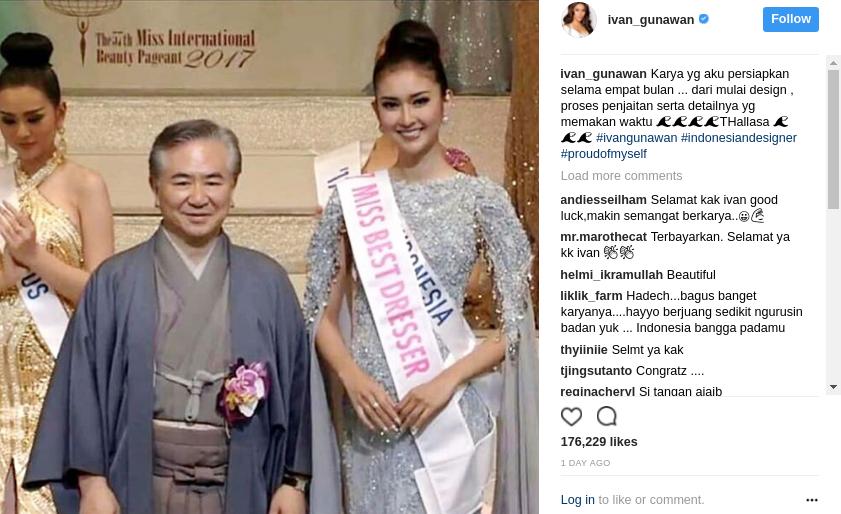Click the comments scrollbar thumb
This screenshot has width=841, height=514.
click(833, 139)
